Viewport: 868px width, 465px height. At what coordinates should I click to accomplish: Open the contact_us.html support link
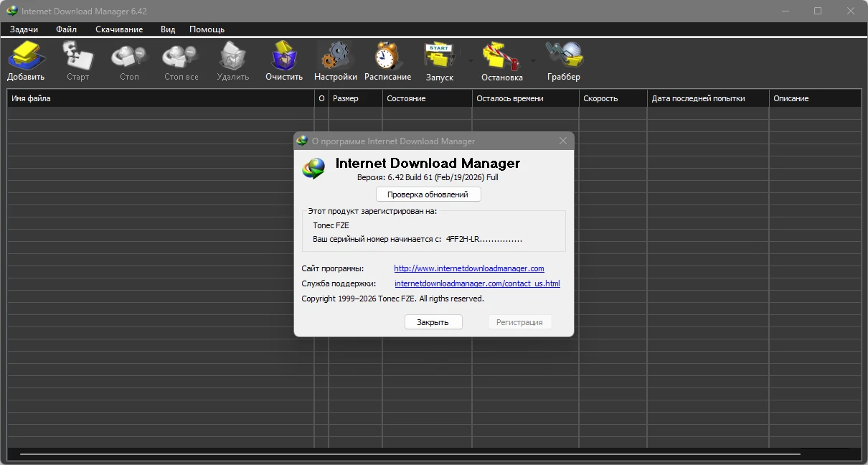tap(477, 283)
